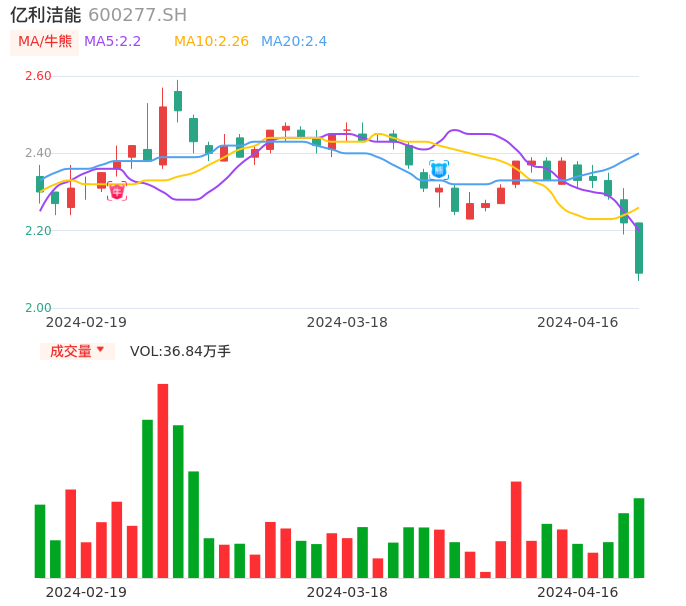Click the 2024-04-16 label under the volume chart

578,592
